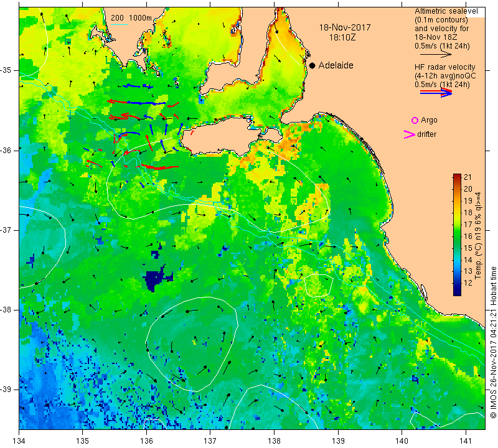
Task: Click the 'HF radar velocity' legend heading
Action: tap(444, 67)
